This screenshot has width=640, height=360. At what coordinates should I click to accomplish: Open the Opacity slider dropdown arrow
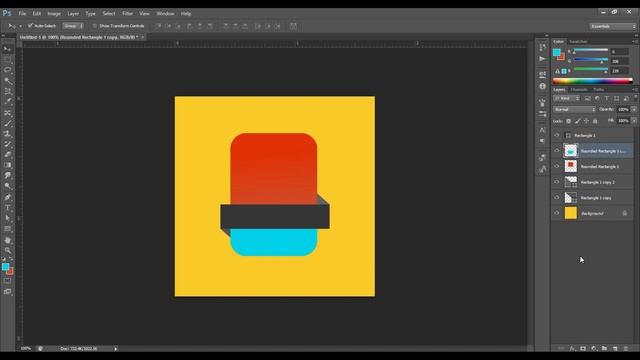634,109
